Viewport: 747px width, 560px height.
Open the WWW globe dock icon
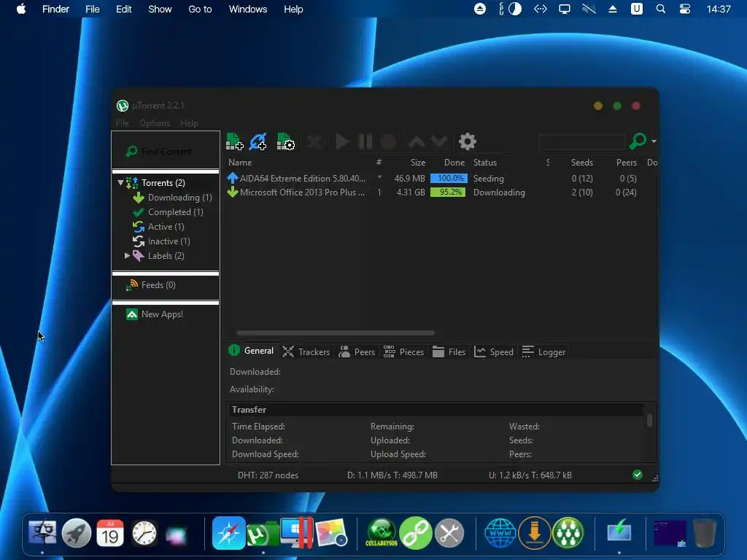(500, 533)
